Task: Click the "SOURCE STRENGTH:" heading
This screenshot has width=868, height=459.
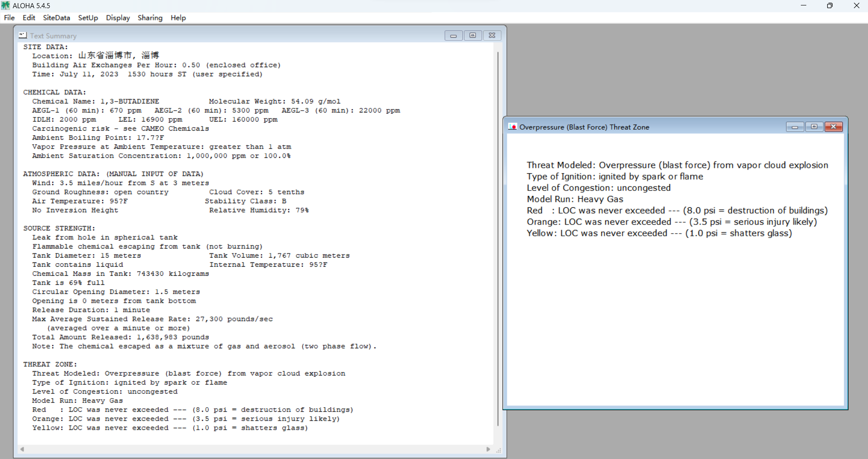Action: pos(59,228)
